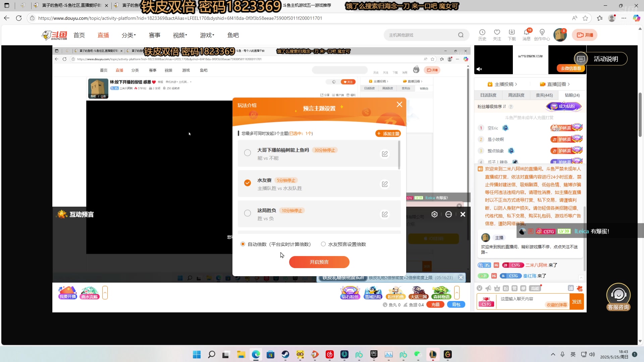Open the 视频 dropdown menu

tap(180, 35)
